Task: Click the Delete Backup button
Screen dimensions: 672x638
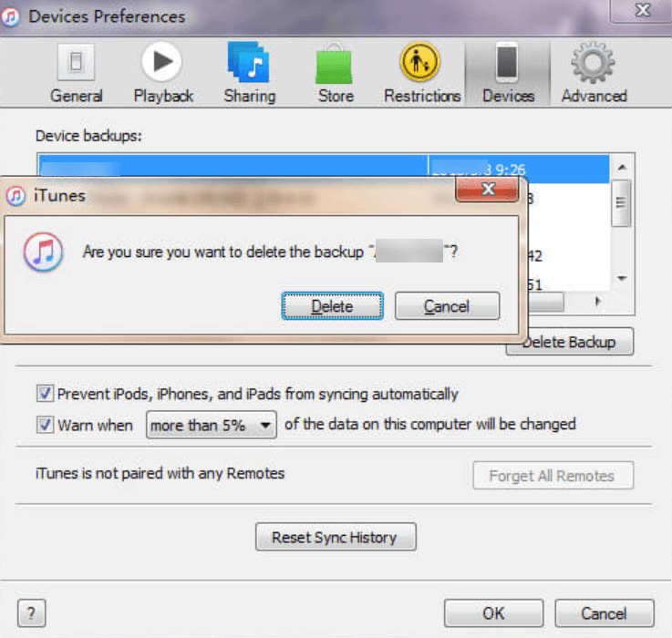Action: pyautogui.click(x=570, y=342)
